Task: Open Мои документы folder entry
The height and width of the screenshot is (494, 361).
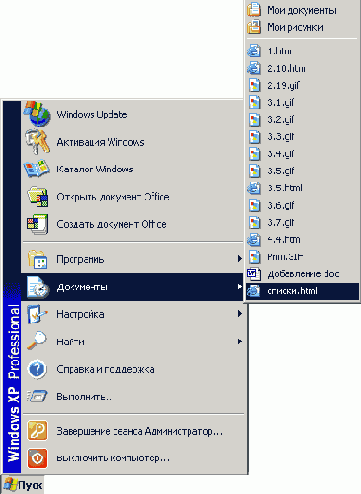Action: pos(303,10)
